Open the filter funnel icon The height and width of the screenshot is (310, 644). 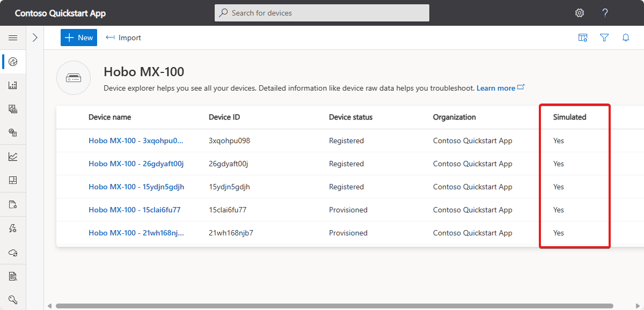click(604, 38)
